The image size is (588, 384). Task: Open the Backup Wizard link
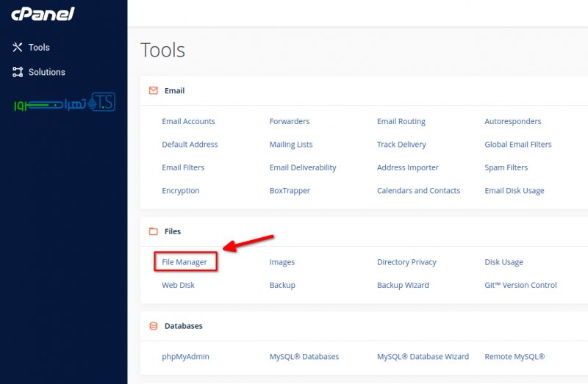(x=403, y=285)
